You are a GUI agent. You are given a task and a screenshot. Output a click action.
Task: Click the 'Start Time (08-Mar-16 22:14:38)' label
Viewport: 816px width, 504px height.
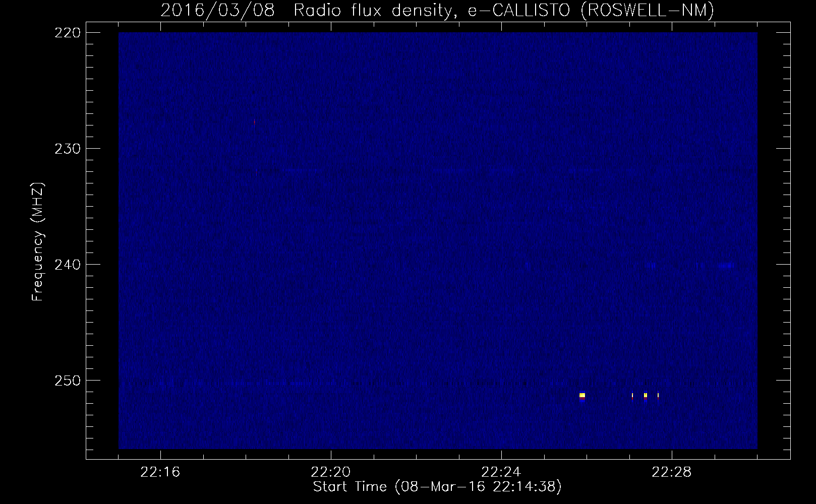tap(437, 487)
